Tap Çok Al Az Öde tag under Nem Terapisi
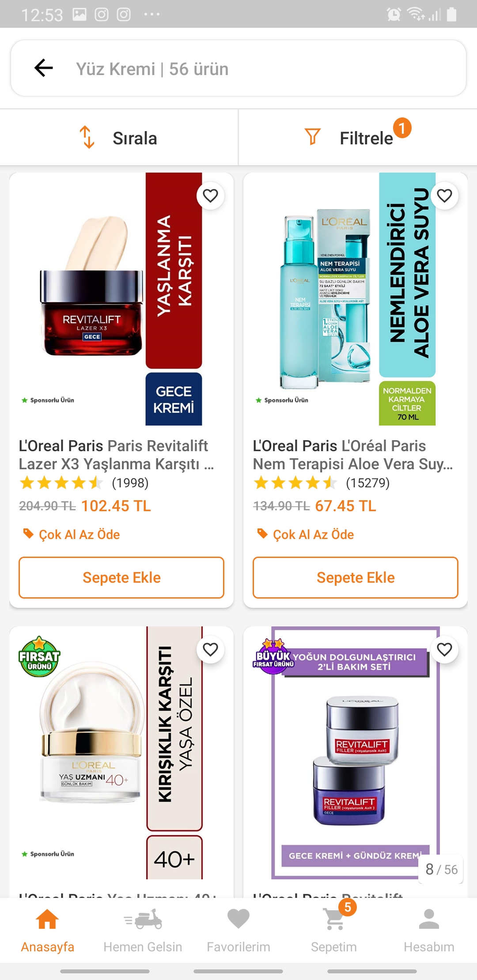Image resolution: width=477 pixels, height=980 pixels. pos(306,534)
